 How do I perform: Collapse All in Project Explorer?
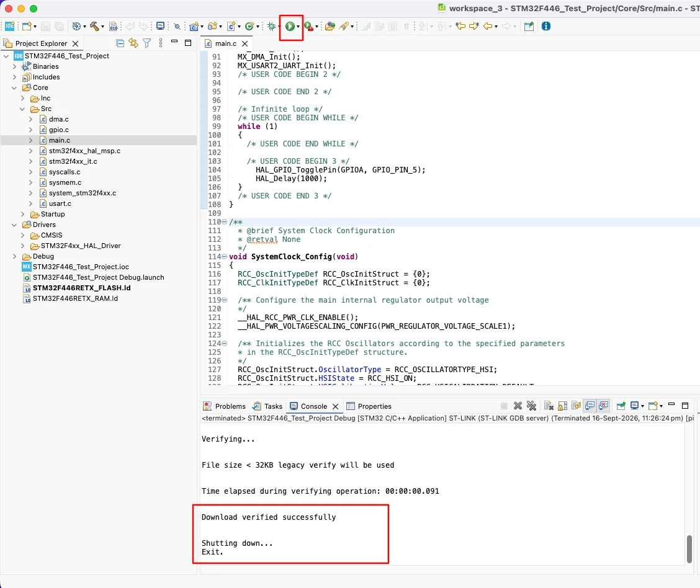pos(120,43)
